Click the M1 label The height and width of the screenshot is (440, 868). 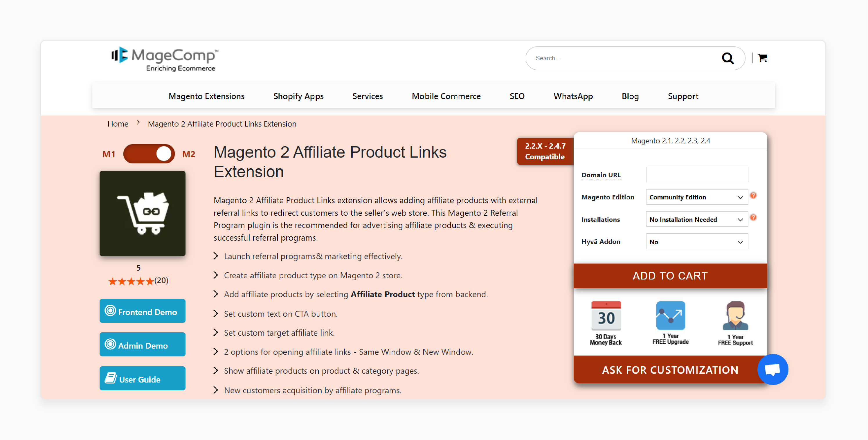tap(109, 154)
